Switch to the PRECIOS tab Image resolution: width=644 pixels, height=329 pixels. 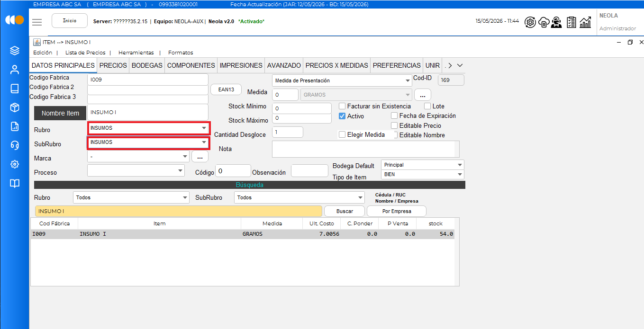click(113, 65)
